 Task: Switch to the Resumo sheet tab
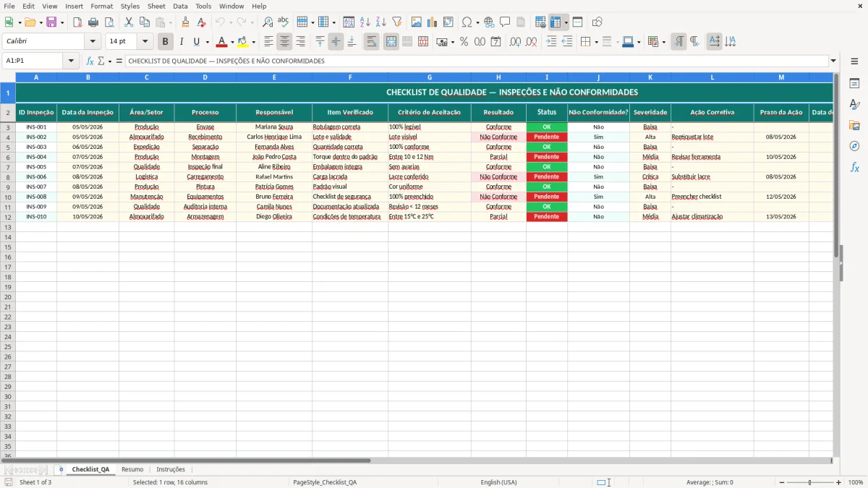click(x=132, y=470)
